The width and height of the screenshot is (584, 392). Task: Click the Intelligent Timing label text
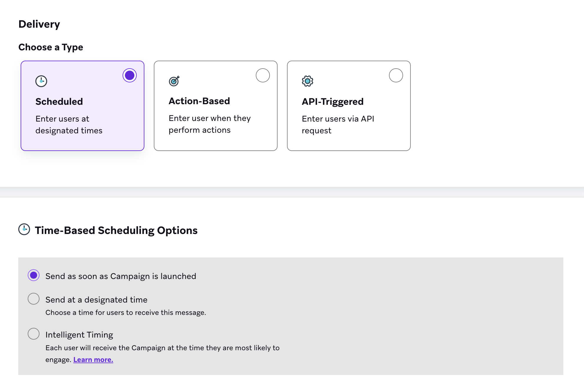click(79, 335)
